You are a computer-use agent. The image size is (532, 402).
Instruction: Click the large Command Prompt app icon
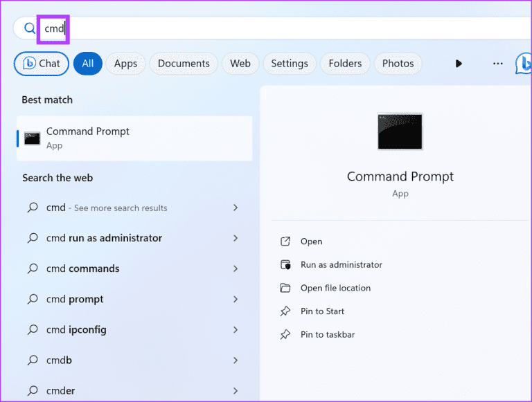(400, 131)
